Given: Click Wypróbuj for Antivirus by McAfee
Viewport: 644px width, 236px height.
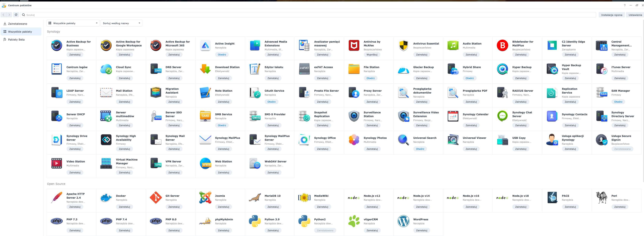Looking at the screenshot, I should click(372, 55).
